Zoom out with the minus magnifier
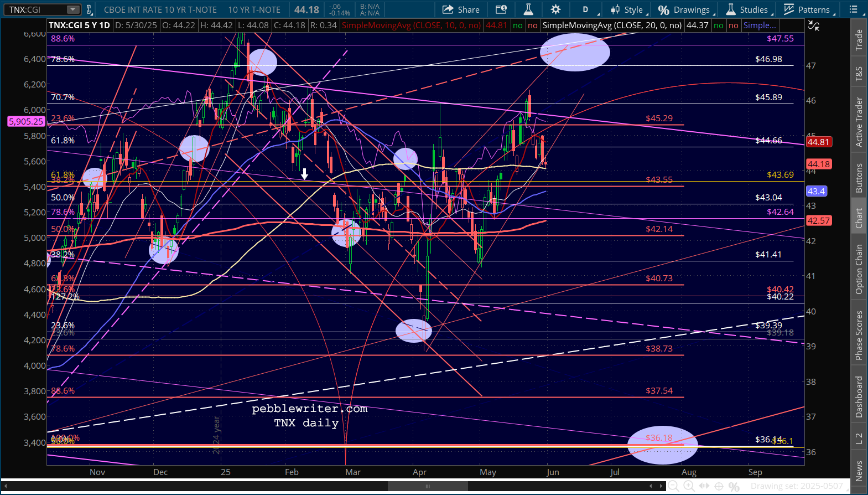The image size is (868, 495). (673, 486)
